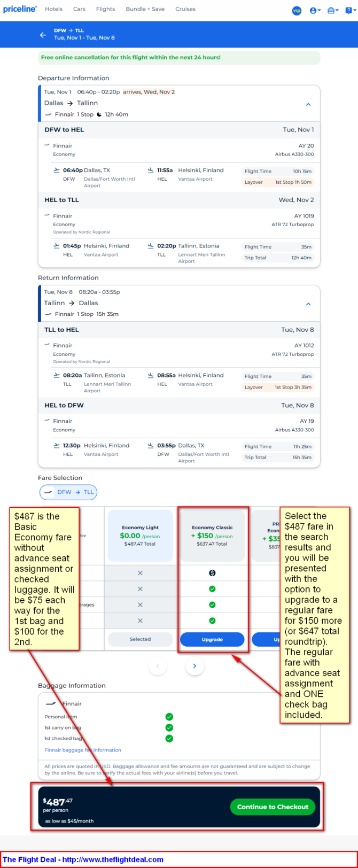The width and height of the screenshot is (358, 868).
Task: Click the landing icon beside 08:55a Helsinki
Action: tap(151, 375)
